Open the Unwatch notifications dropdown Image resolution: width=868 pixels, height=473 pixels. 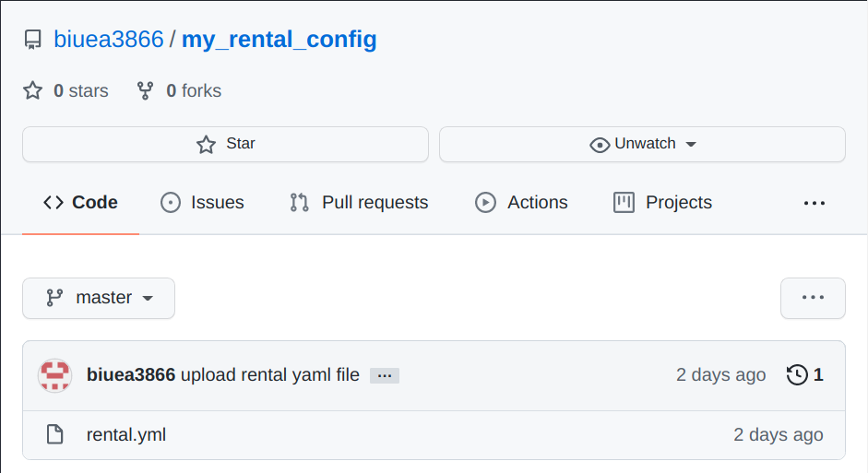642,145
